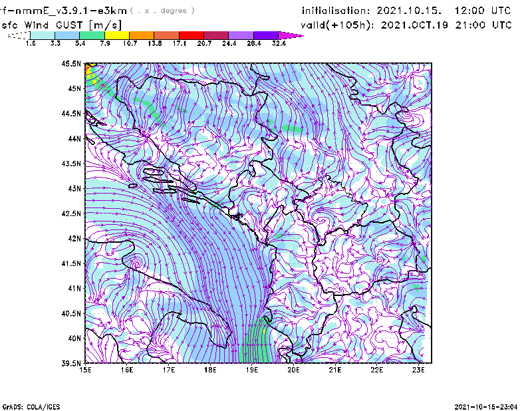Click the yellow 7.9–10.7 legend swatch
Image resolution: width=532 pixels, height=411 pixels.
117,35
